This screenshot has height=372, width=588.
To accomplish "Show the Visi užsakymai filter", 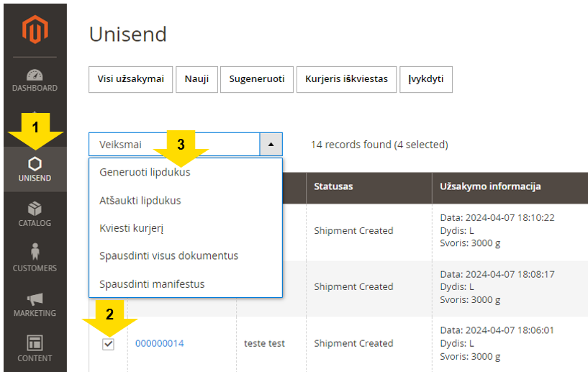I will tap(130, 79).
